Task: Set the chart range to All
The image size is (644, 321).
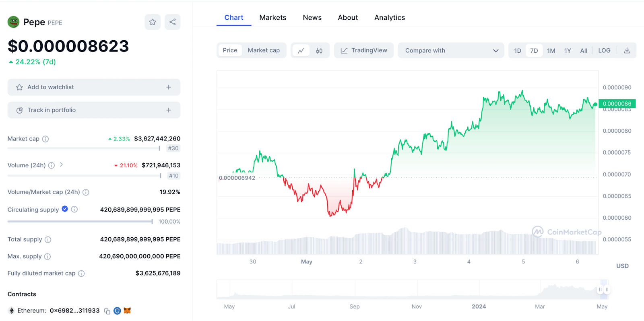Action: pos(584,51)
